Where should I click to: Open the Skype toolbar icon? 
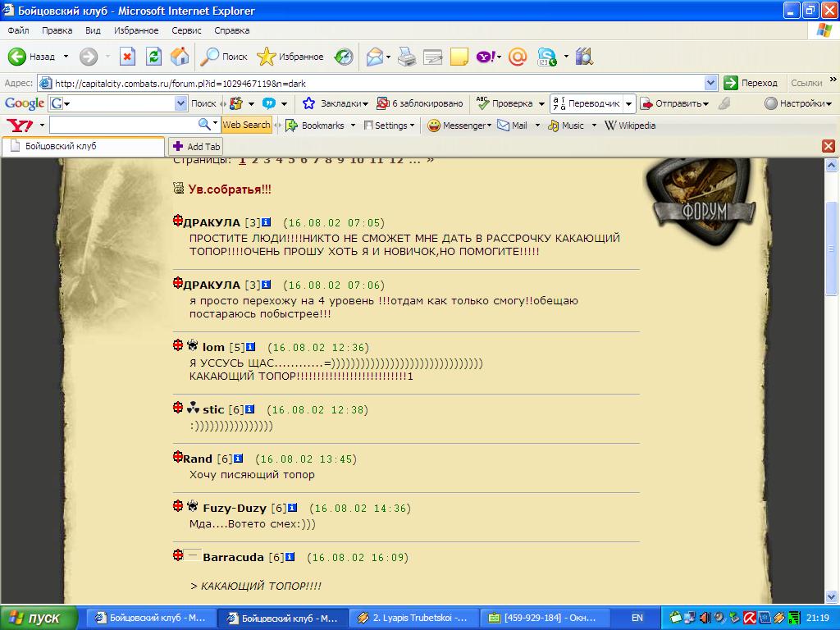pyautogui.click(x=547, y=57)
